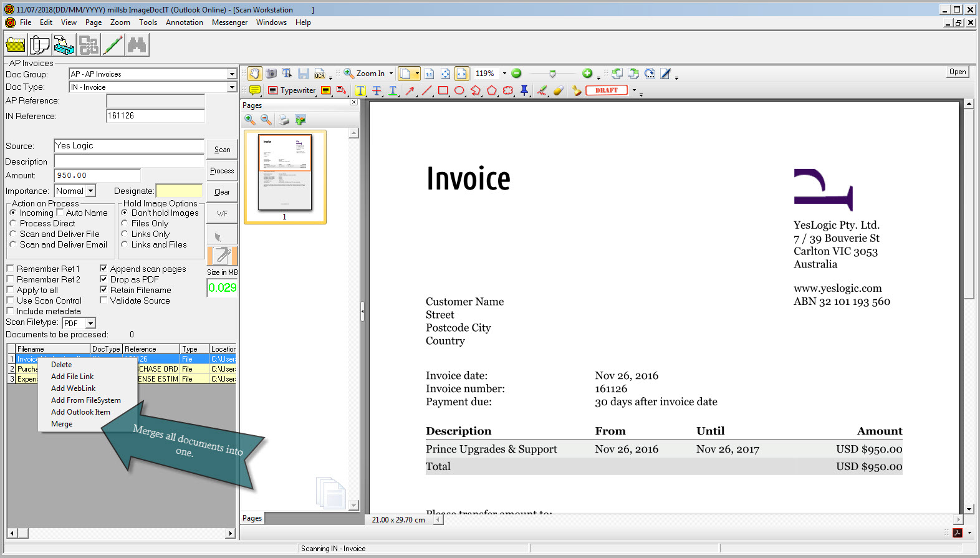
Task: Click the Process button
Action: point(222,171)
